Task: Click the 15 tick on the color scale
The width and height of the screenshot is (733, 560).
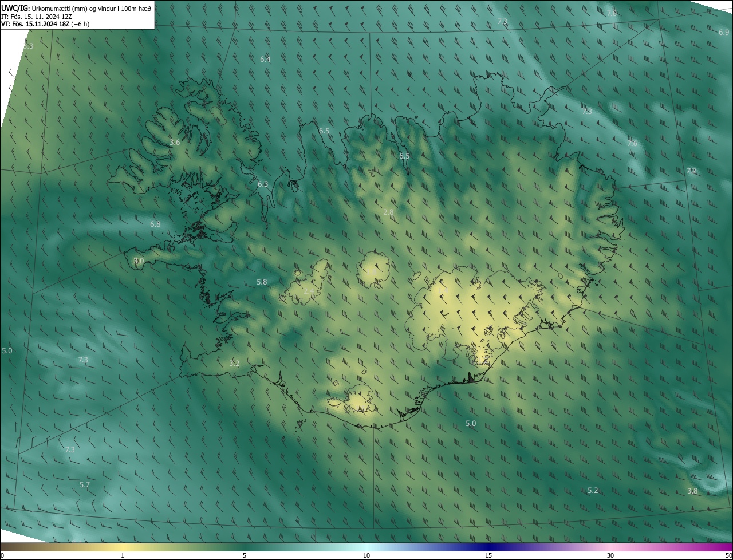Action: coord(488,556)
